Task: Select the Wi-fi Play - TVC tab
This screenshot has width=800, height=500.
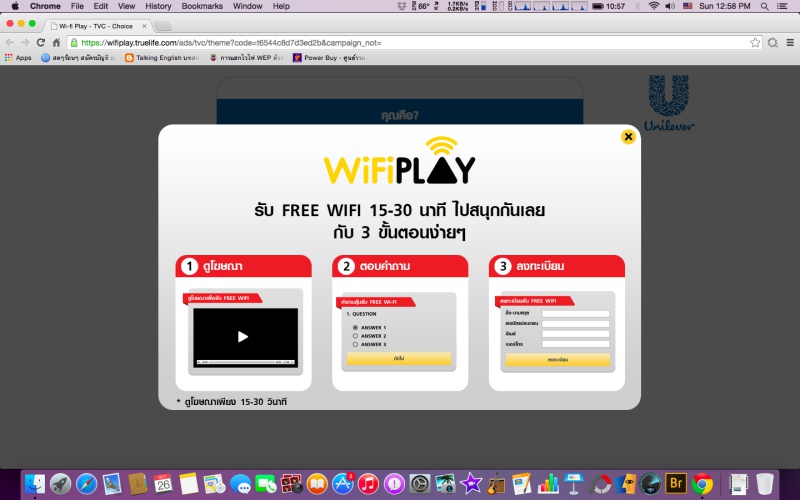Action: tap(95, 26)
